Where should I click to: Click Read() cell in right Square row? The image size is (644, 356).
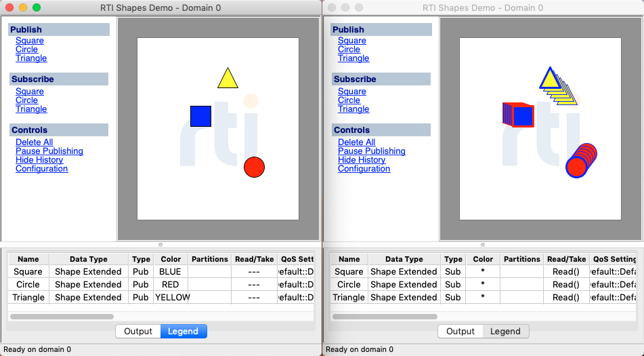tap(566, 272)
